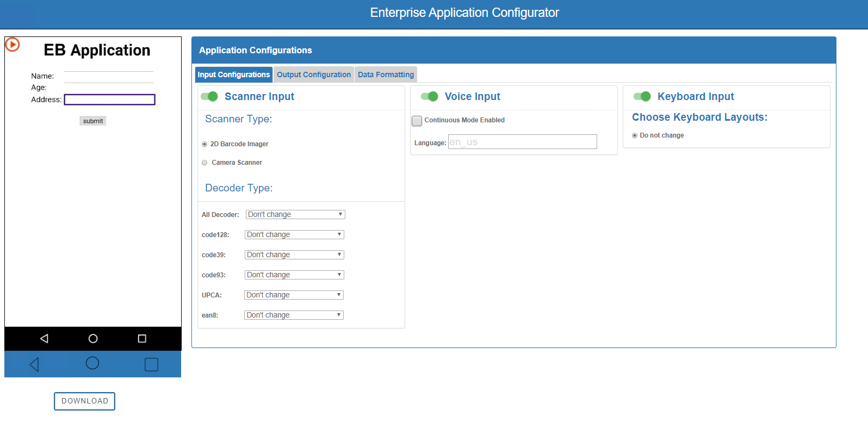Click the blue bar square recents icon
The width and height of the screenshot is (868, 441).
coord(151,364)
